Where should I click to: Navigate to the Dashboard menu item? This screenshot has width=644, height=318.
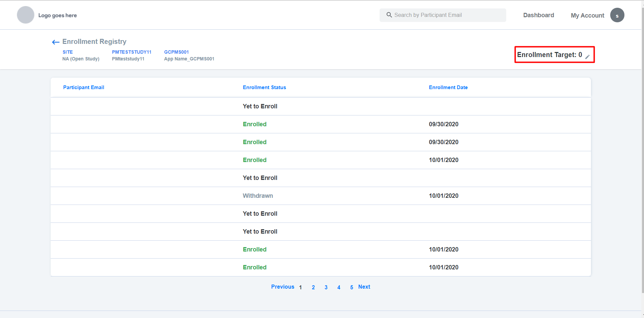[x=538, y=15]
